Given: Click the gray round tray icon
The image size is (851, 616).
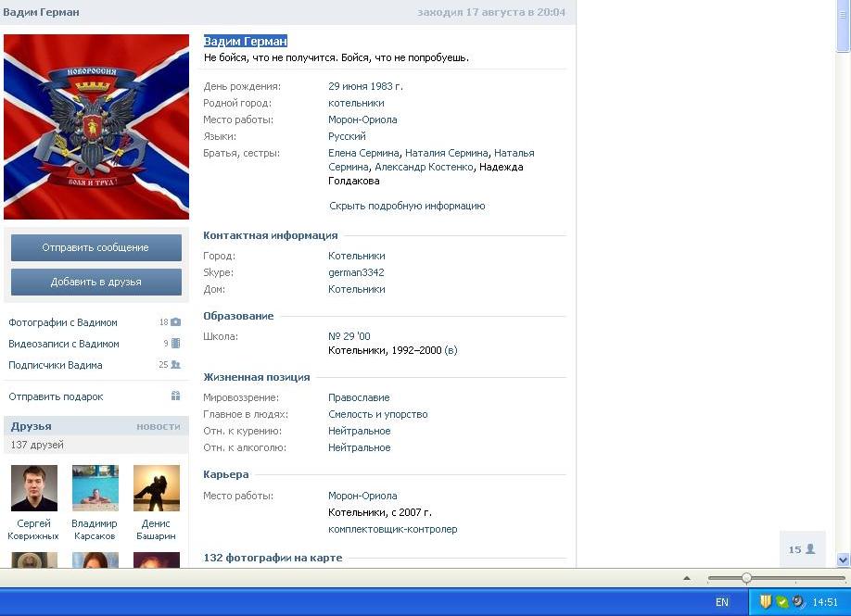Looking at the screenshot, I should click(x=798, y=601).
